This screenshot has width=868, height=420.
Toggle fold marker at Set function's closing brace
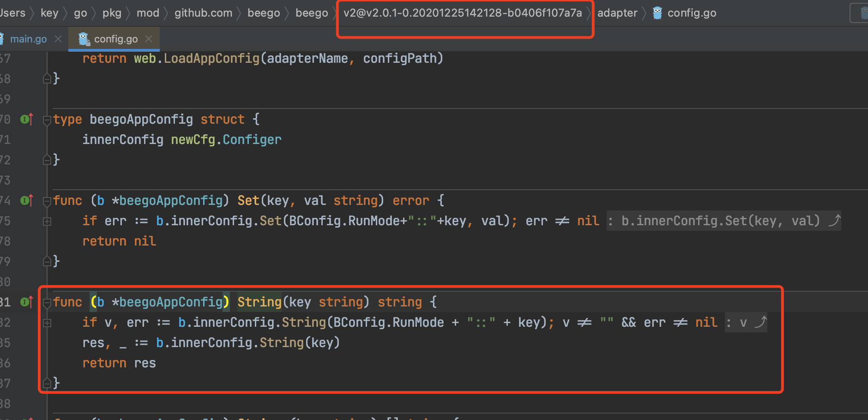tap(47, 261)
